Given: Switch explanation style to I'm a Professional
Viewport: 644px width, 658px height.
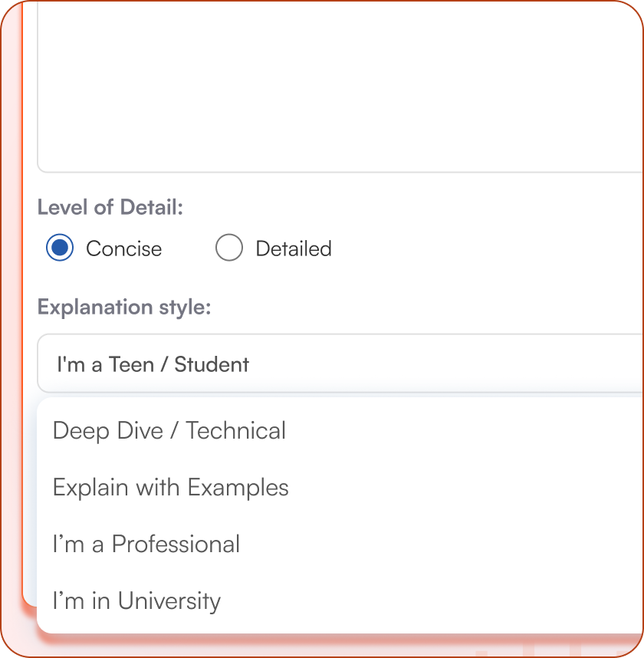Looking at the screenshot, I should point(146,544).
